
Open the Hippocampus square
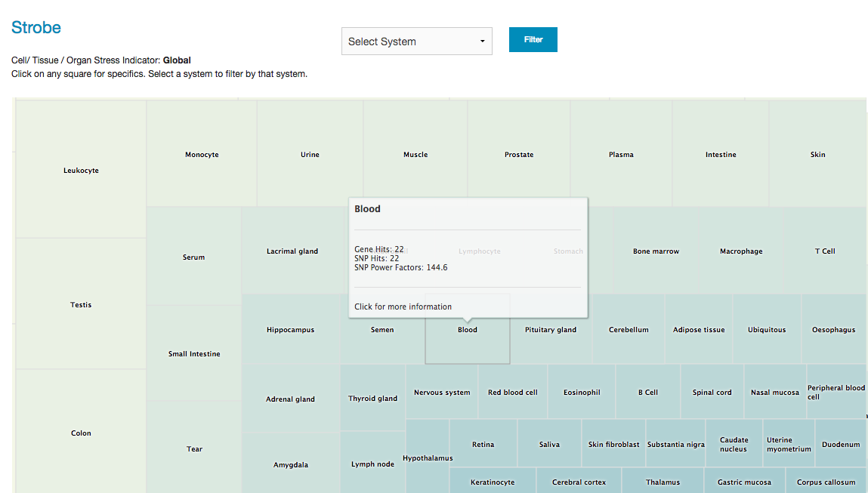tap(290, 330)
